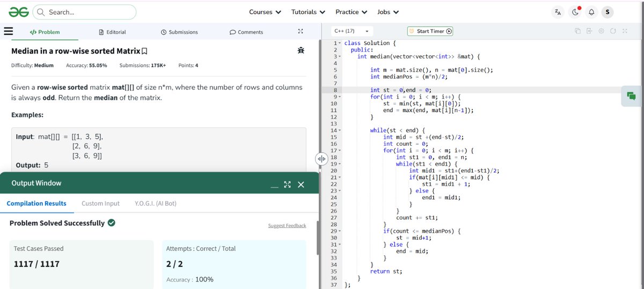Open the notifications bell
Viewport: 644px width, 289px height.
click(x=591, y=12)
